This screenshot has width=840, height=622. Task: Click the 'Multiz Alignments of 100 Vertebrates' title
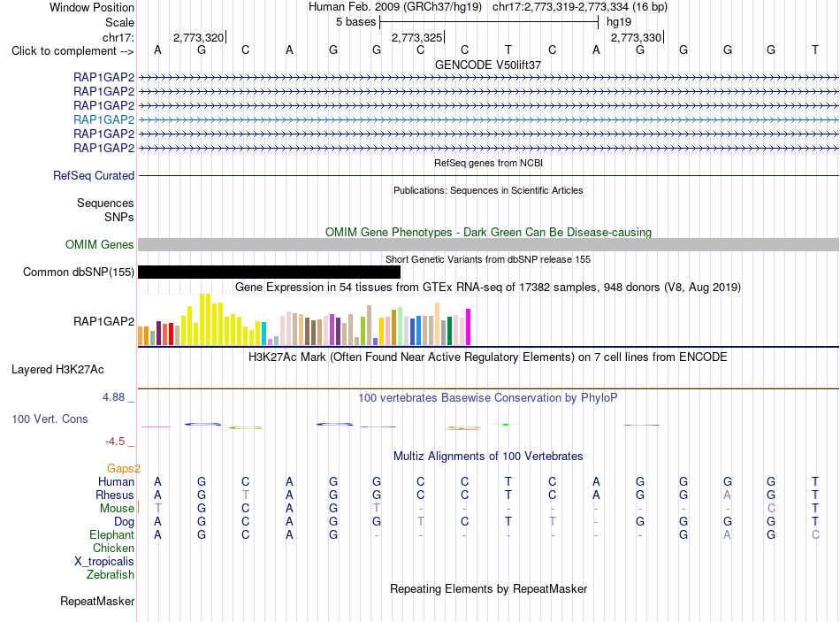tap(488, 457)
